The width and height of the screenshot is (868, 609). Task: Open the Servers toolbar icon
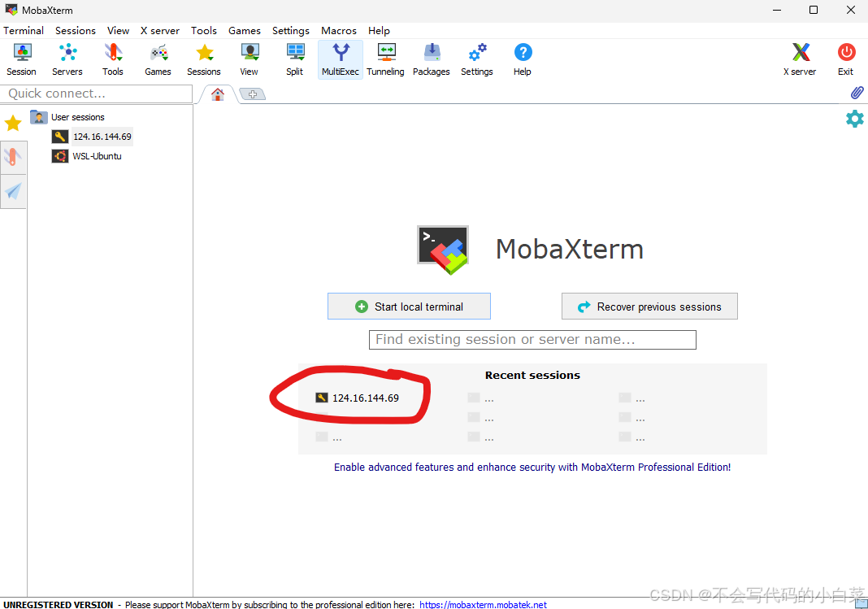pyautogui.click(x=67, y=59)
